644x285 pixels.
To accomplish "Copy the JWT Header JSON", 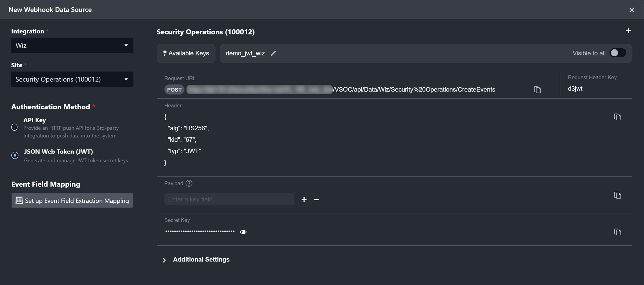I will click(x=617, y=117).
